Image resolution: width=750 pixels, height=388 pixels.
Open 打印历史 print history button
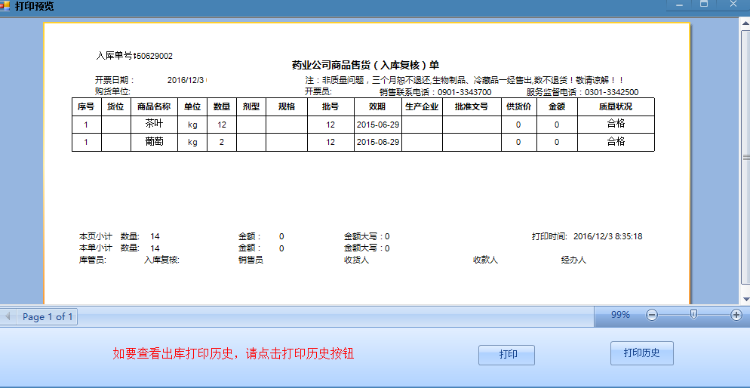point(641,353)
